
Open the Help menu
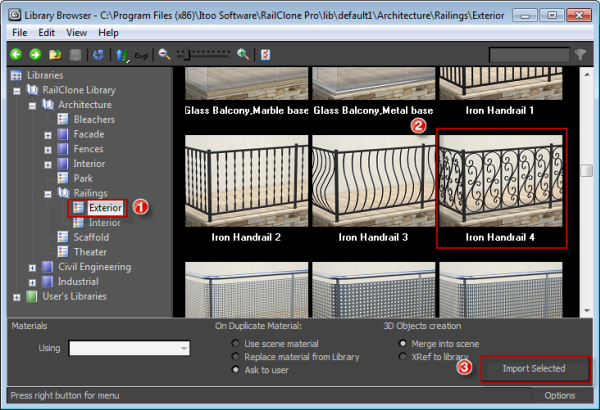pos(108,33)
